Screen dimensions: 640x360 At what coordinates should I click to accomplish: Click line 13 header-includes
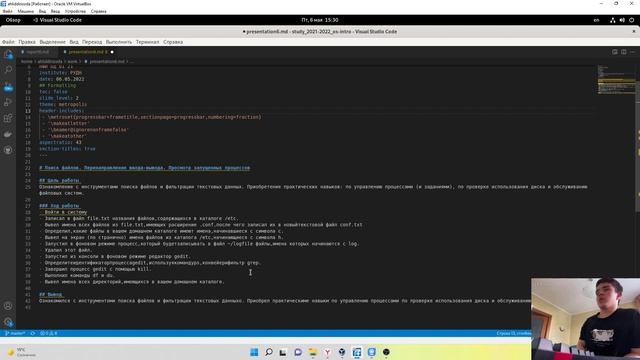[62, 111]
